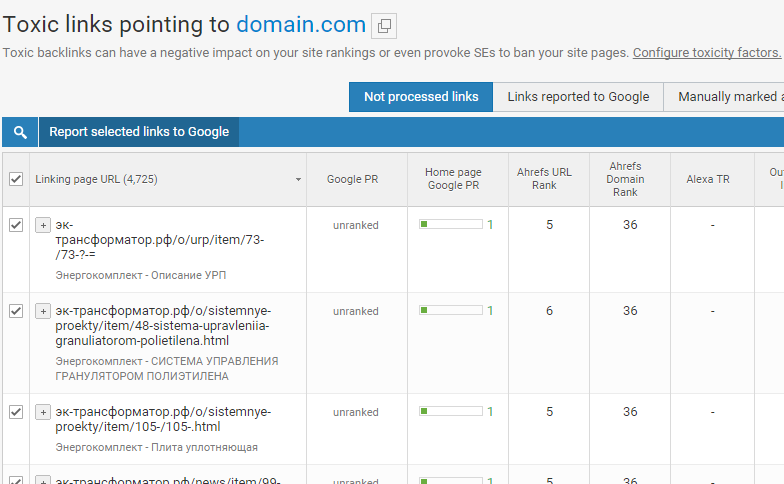Click the Энергокомплект - Описание УРП title
The image size is (784, 484).
[x=140, y=275]
